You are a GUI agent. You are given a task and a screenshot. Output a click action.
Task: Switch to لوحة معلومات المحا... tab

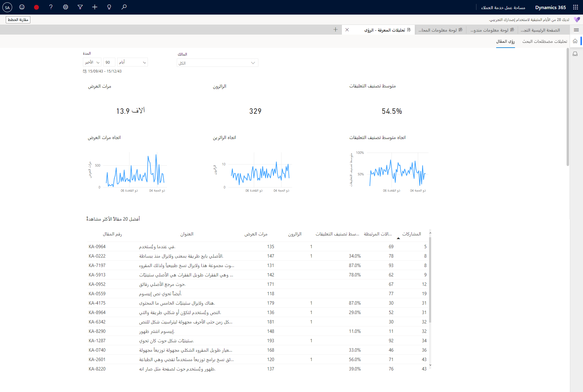pyautogui.click(x=440, y=30)
